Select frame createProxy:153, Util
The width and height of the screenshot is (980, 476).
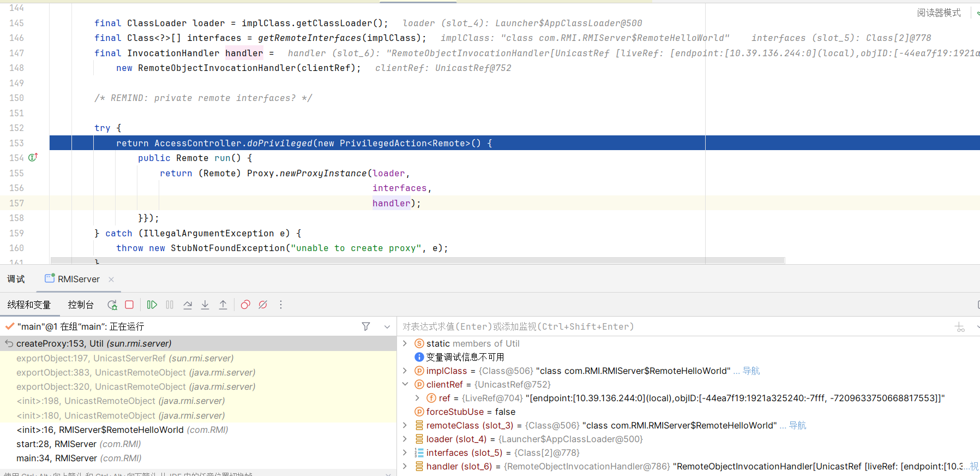coord(198,343)
